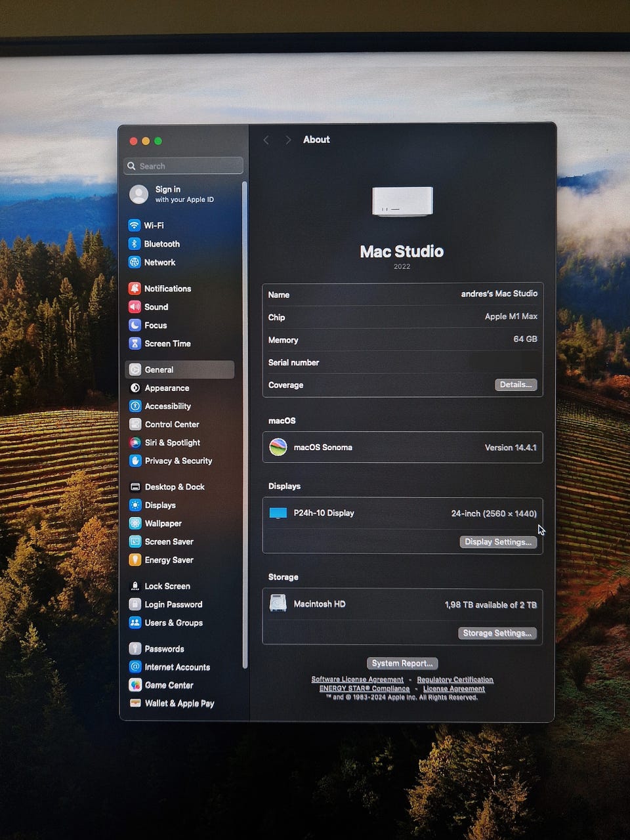The height and width of the screenshot is (840, 630).
Task: Click the Appearance icon in sidebar
Action: click(135, 388)
